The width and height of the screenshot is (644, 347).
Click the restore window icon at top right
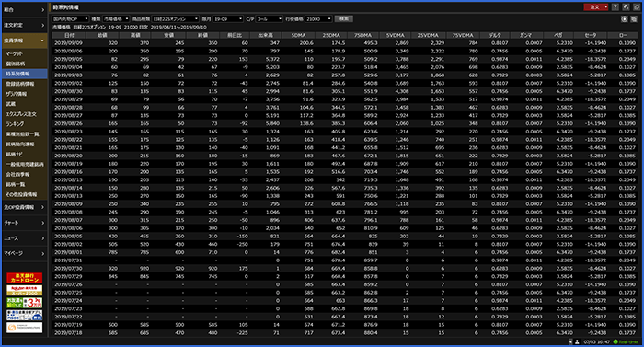(637, 7)
